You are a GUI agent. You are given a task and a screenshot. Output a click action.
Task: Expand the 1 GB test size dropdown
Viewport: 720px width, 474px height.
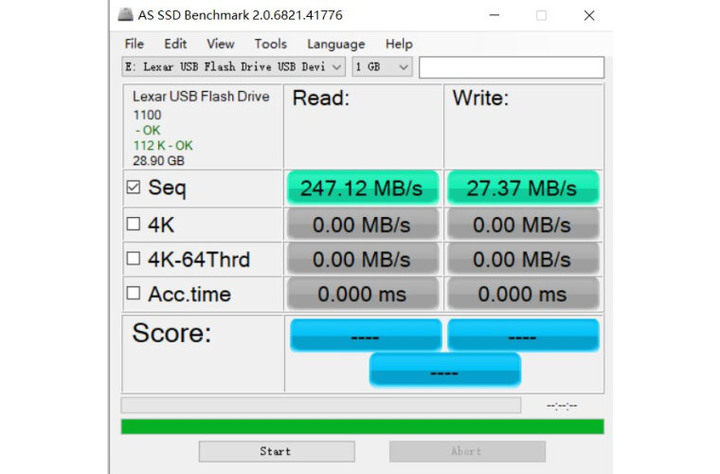tap(382, 67)
